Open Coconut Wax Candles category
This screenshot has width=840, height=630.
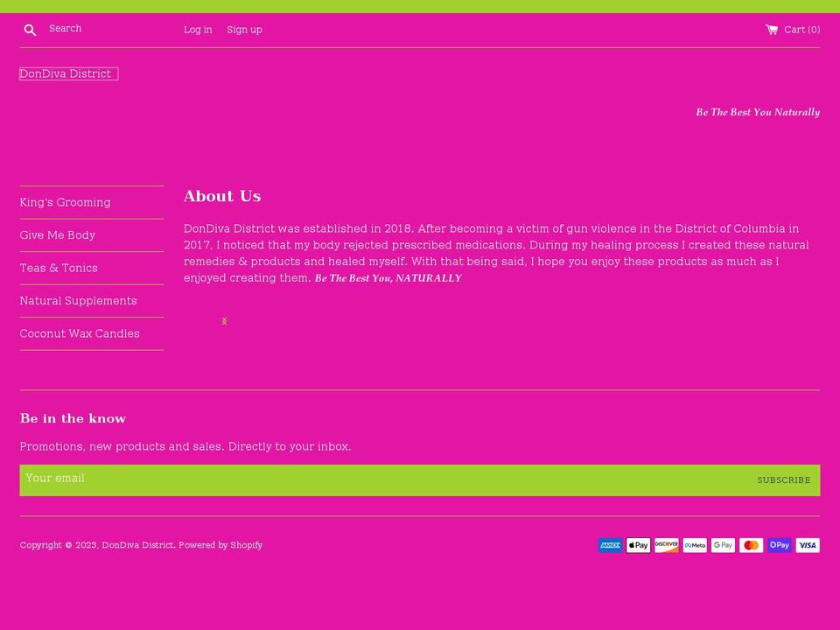(x=80, y=333)
